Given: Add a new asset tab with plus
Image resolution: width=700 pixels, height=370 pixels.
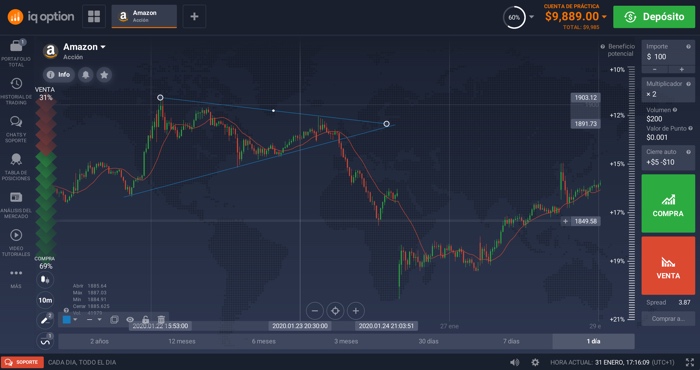Looking at the screenshot, I should tap(194, 17).
